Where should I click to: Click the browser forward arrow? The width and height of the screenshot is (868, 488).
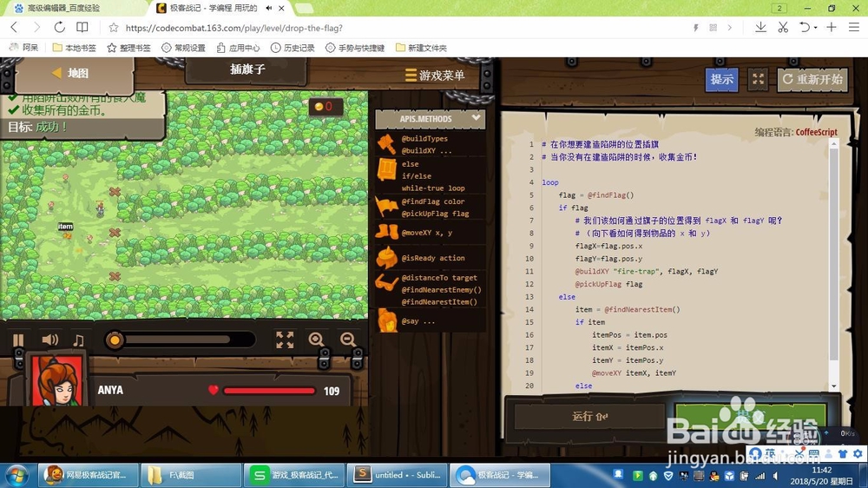(36, 27)
